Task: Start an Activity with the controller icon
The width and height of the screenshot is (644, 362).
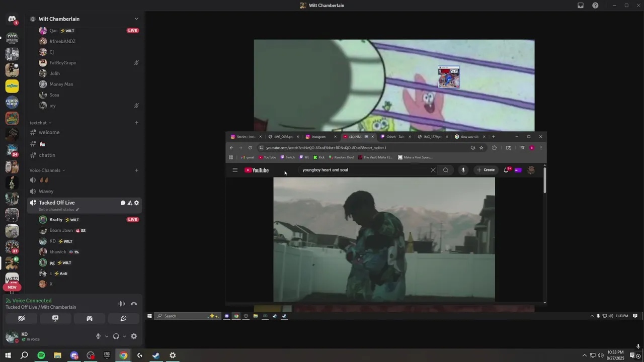Action: (x=90, y=319)
